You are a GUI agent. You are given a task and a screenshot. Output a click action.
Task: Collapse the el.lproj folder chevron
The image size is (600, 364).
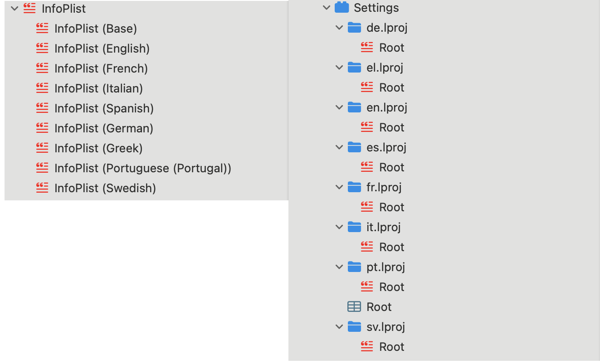click(339, 68)
